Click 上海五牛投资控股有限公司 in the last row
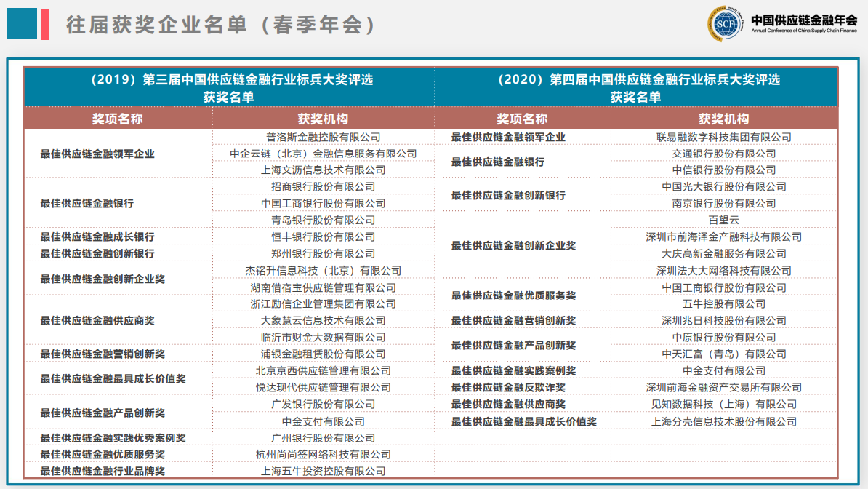The height and width of the screenshot is (489, 868). (x=323, y=471)
